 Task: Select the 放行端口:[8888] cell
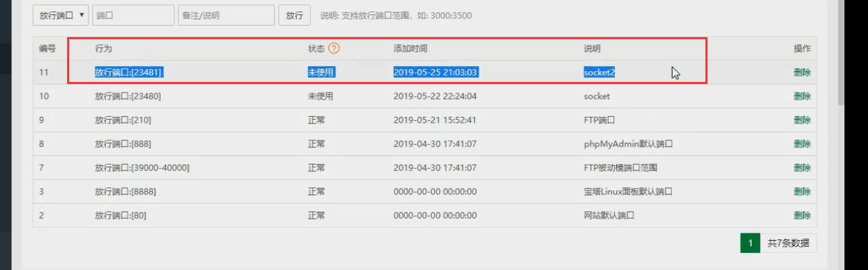(x=126, y=191)
